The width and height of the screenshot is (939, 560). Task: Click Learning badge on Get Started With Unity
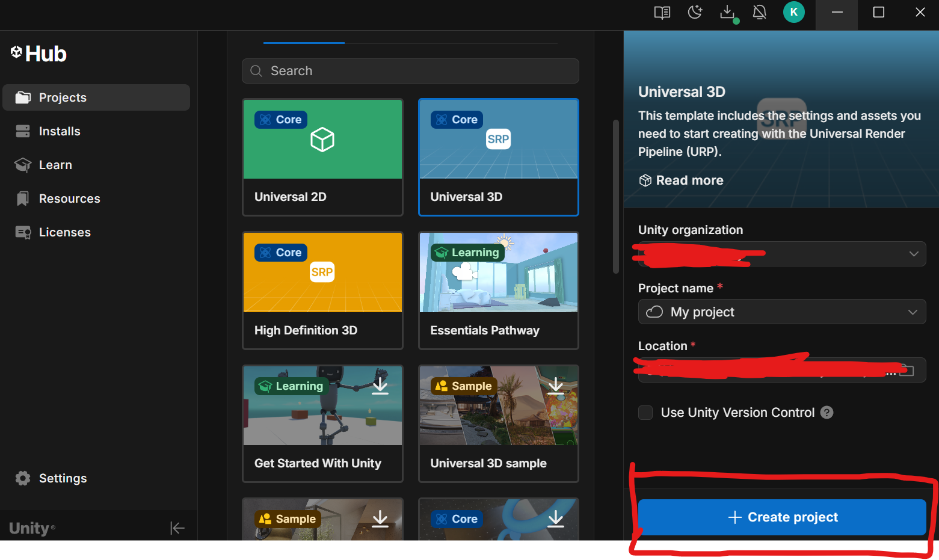click(292, 386)
